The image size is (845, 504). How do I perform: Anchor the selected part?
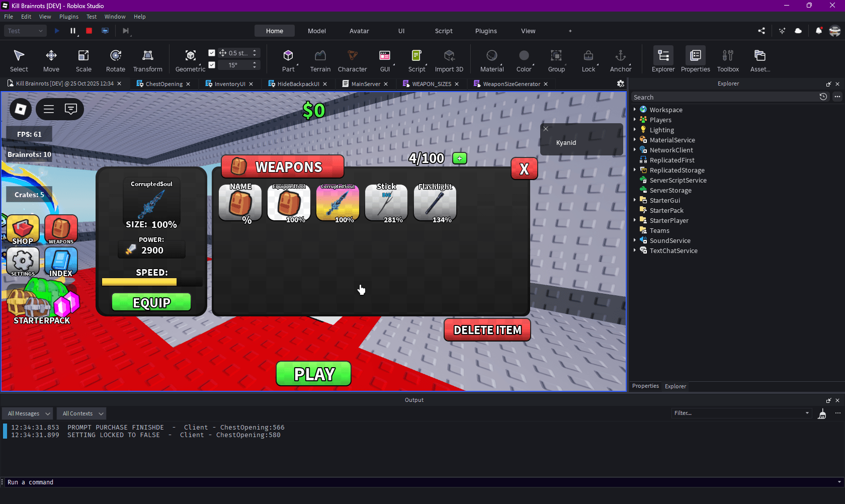(621, 60)
